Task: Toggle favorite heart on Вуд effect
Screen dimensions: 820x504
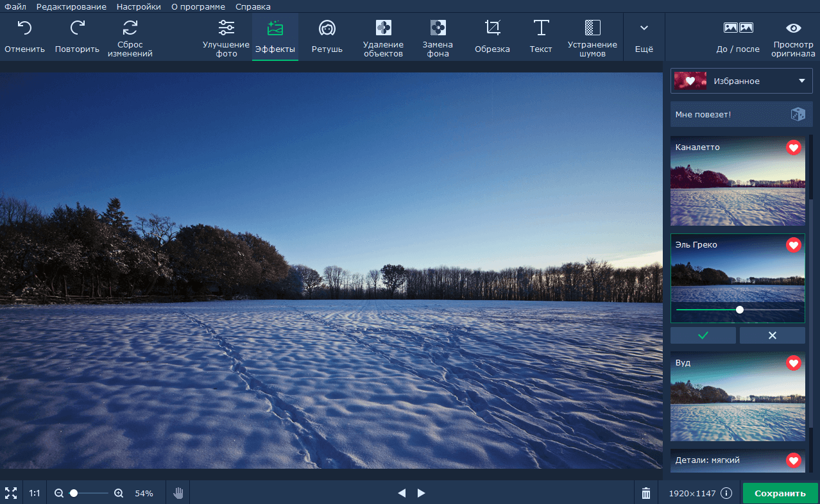Action: (x=794, y=363)
